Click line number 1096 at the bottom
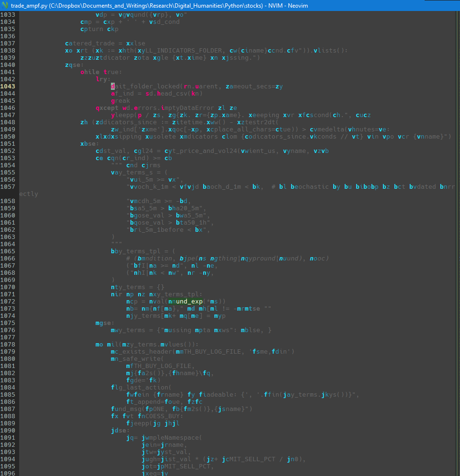Screen dimensions: 460x476 tap(9, 473)
